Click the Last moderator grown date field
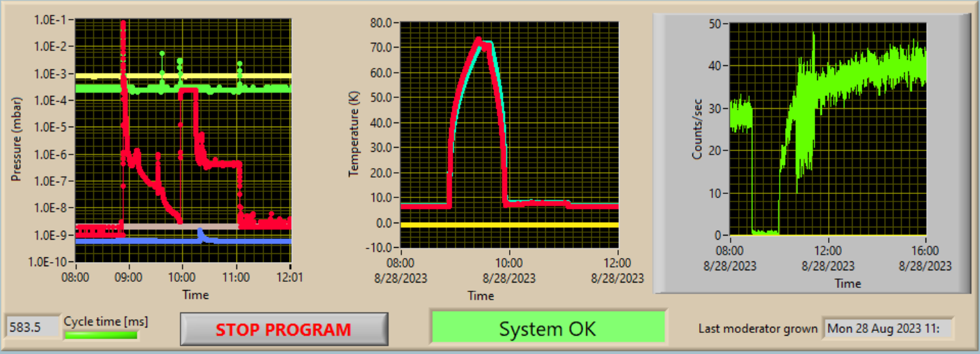Image resolution: width=980 pixels, height=354 pixels. [888, 329]
